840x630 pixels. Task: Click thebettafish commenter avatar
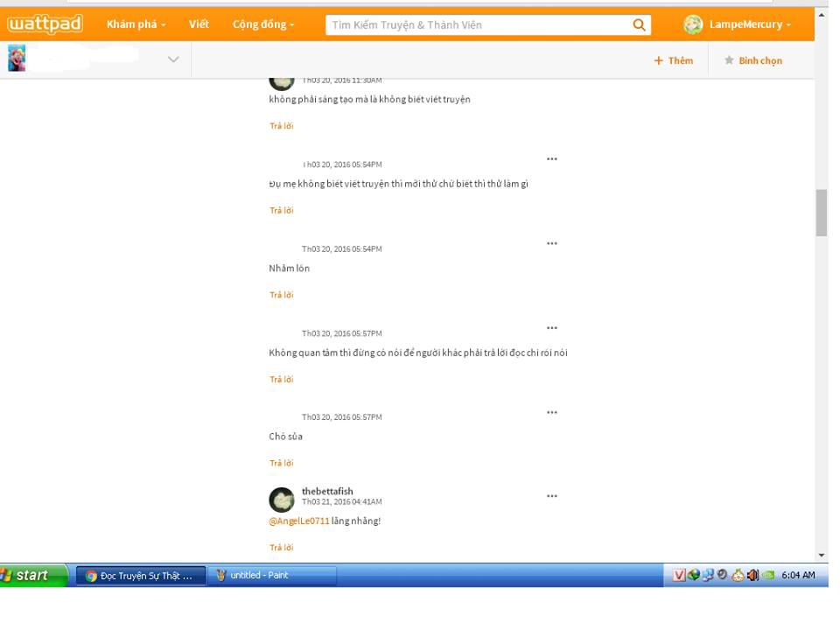282,500
